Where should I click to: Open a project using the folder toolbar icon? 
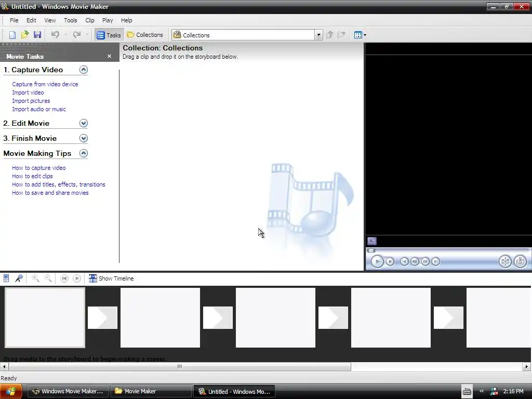[25, 35]
